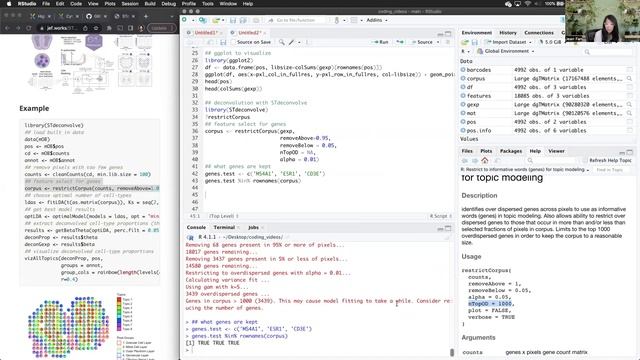Click the Environment pane search field
Viewport: 640px width, 360px height.
(608, 52)
